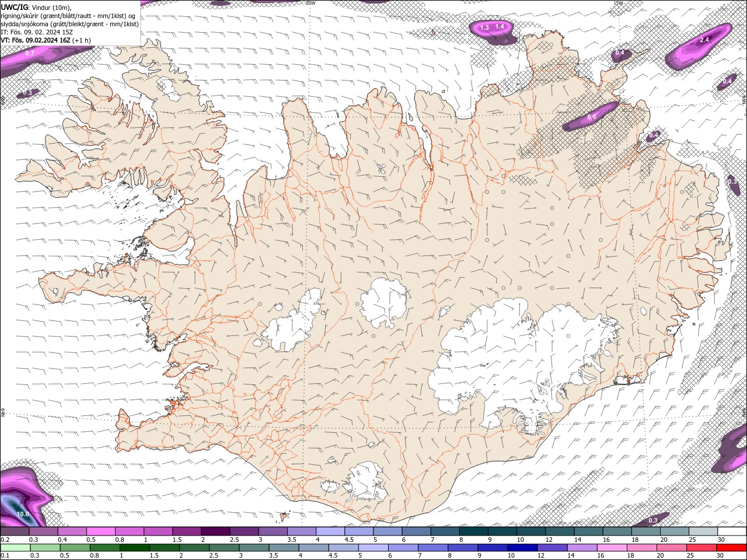The image size is (747, 560).
Task: Select the "Vindur (10m)" header text
Action: (51, 7)
